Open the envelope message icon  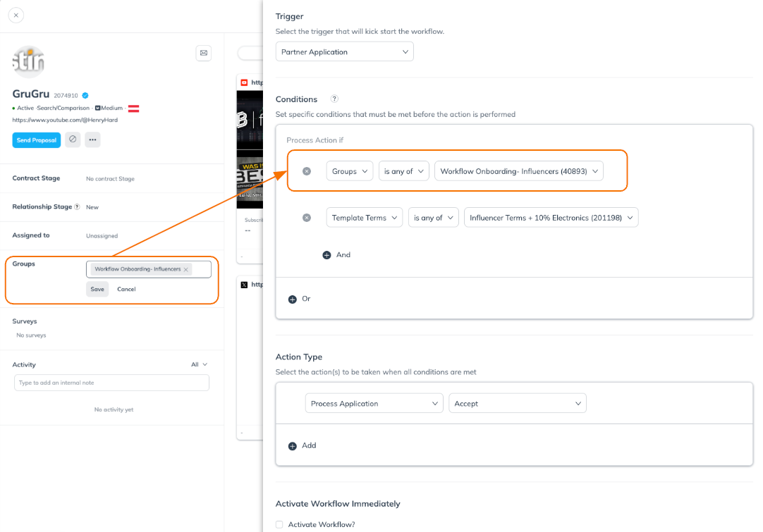(203, 53)
